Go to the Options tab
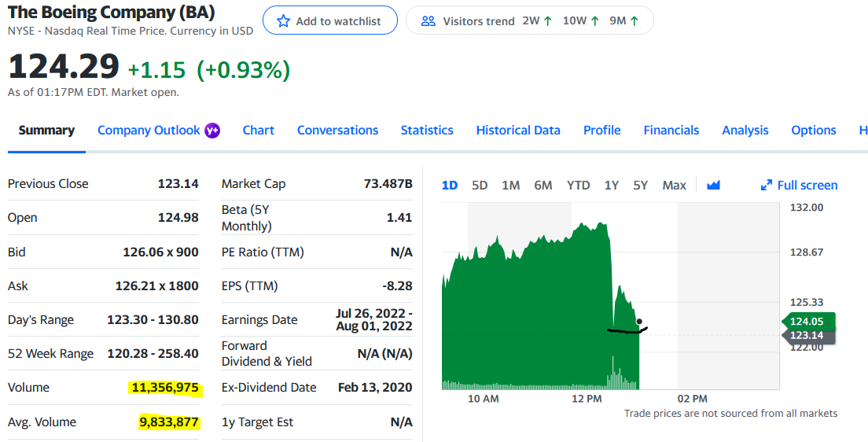Viewport: 868px width, 442px height. (814, 131)
